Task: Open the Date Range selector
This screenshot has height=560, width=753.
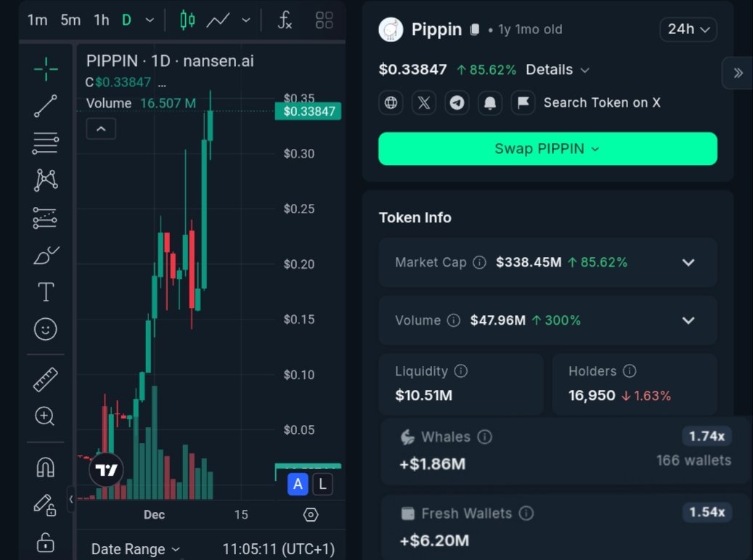Action: pyautogui.click(x=135, y=549)
